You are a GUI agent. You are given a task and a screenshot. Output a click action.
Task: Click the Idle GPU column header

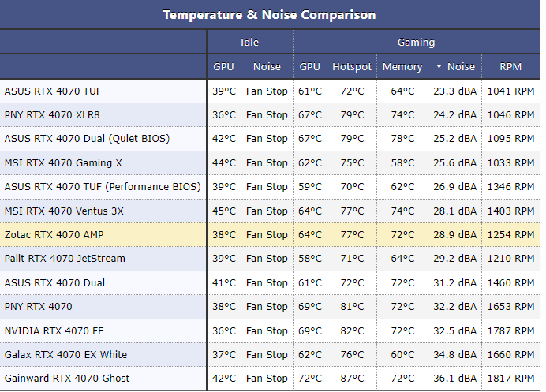point(224,67)
